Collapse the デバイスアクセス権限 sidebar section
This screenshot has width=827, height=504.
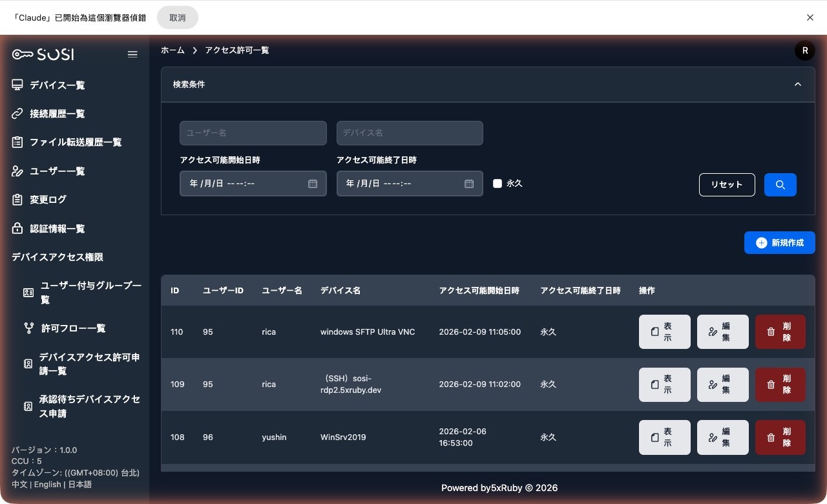pyautogui.click(x=58, y=257)
